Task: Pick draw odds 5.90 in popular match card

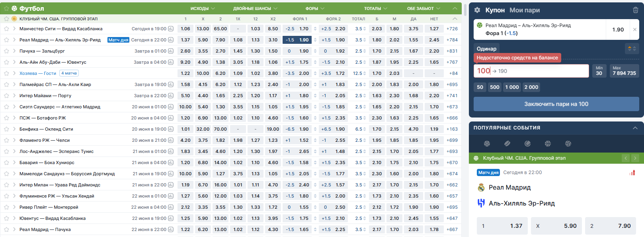Action: pos(556,226)
